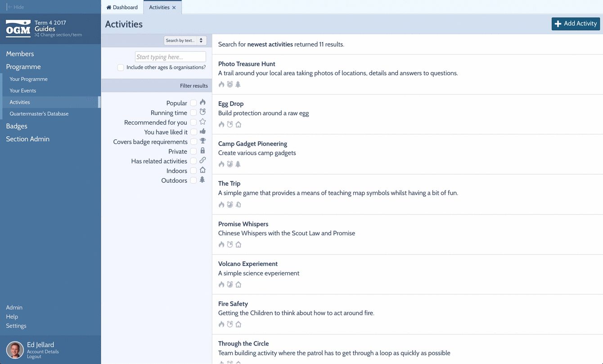Tick the Indoors filter checkbox
The width and height of the screenshot is (603, 364).
(193, 171)
